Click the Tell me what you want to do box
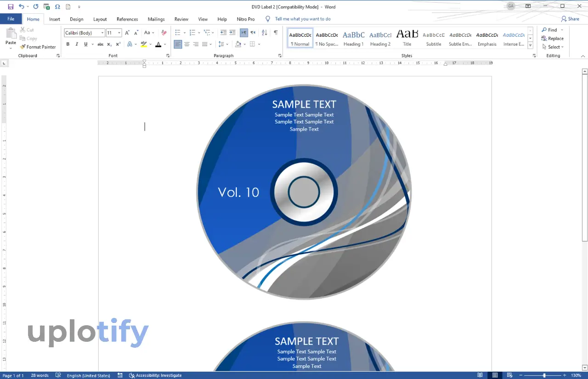588x379 pixels. (x=303, y=19)
